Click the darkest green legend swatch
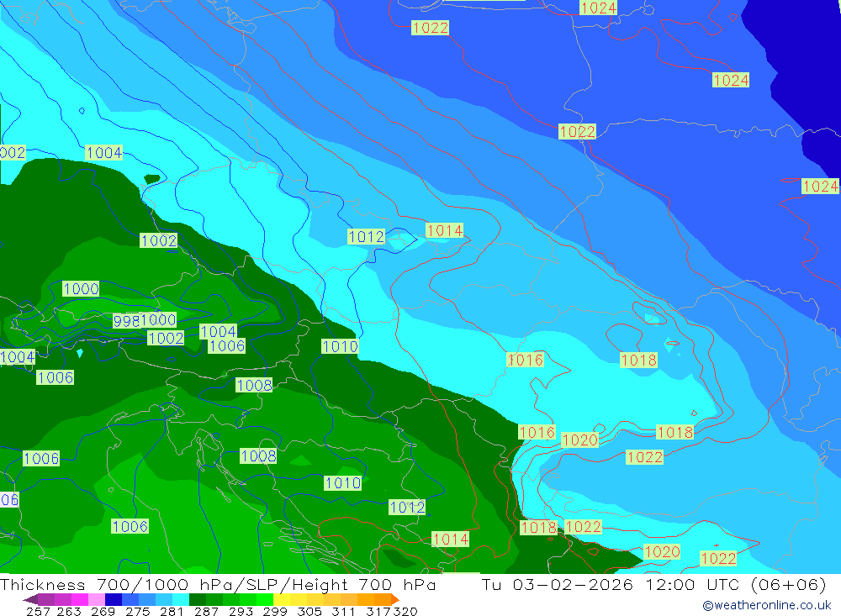 pos(198,599)
